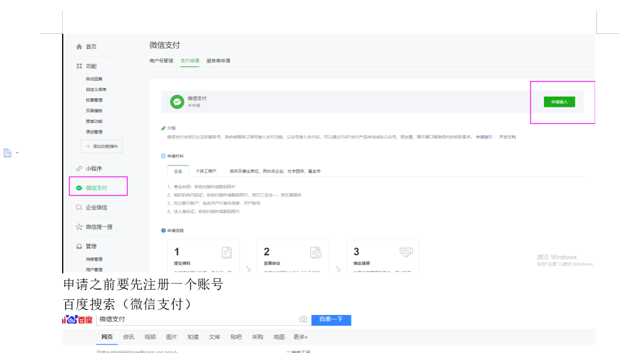Click the 微信搜一搜 label in the sidebar
644x353 pixels.
pos(99,227)
